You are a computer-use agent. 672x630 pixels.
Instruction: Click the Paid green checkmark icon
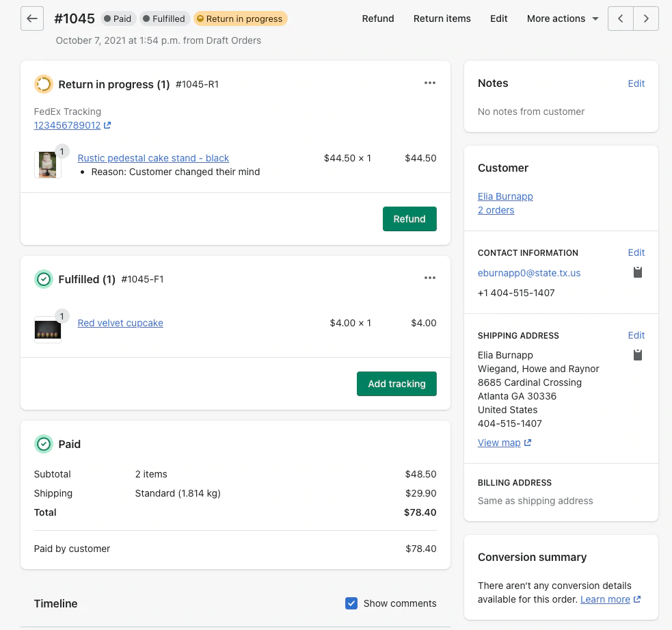(x=43, y=444)
